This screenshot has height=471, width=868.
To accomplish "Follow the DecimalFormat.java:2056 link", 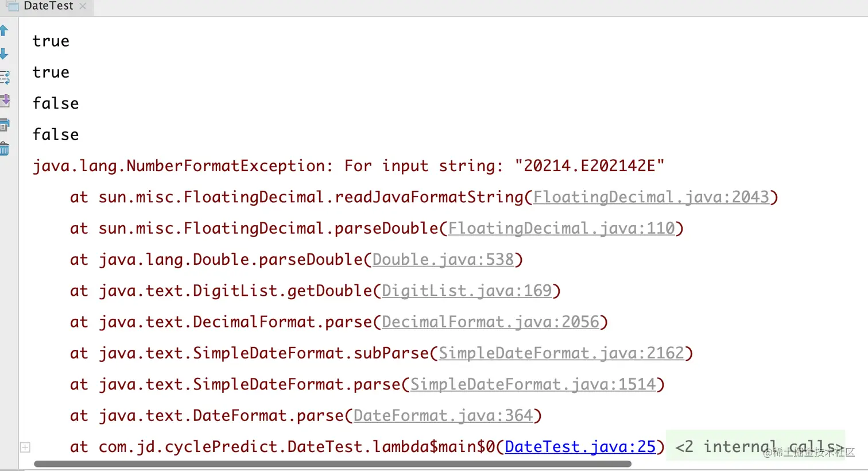I will coord(490,322).
